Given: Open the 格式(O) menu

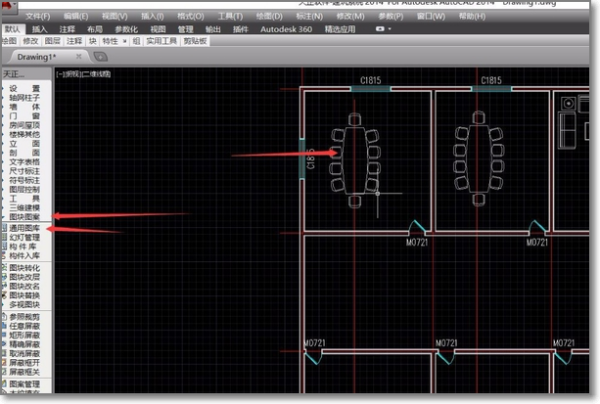Looking at the screenshot, I should coord(191,16).
